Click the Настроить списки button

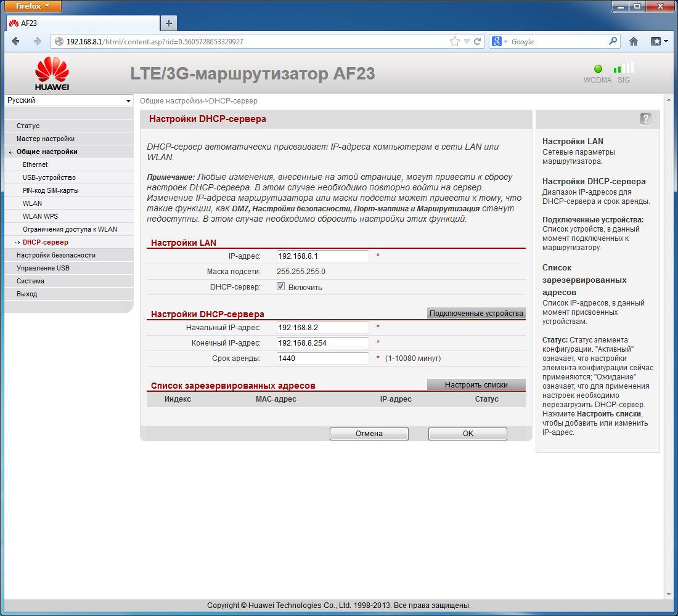(x=476, y=385)
